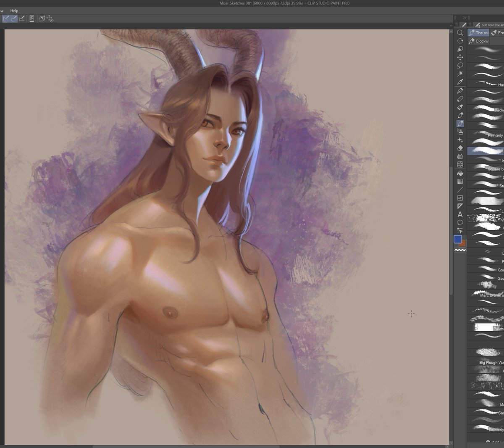
Task: Select the Rotate view tool
Action: (460, 41)
